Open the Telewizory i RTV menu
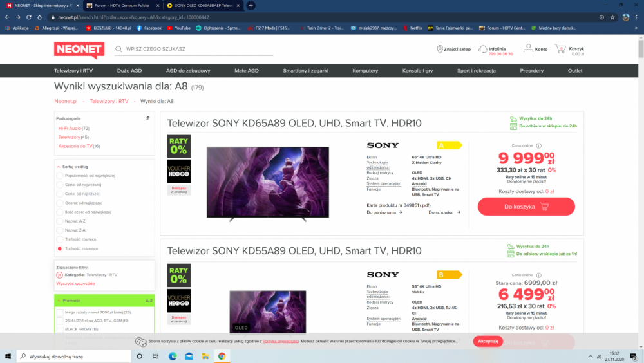Image resolution: width=644 pixels, height=363 pixels. point(73,71)
